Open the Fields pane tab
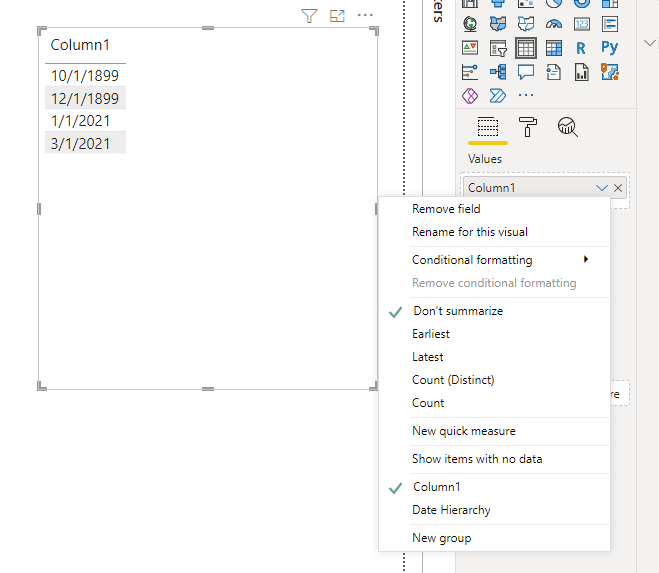 pos(488,127)
